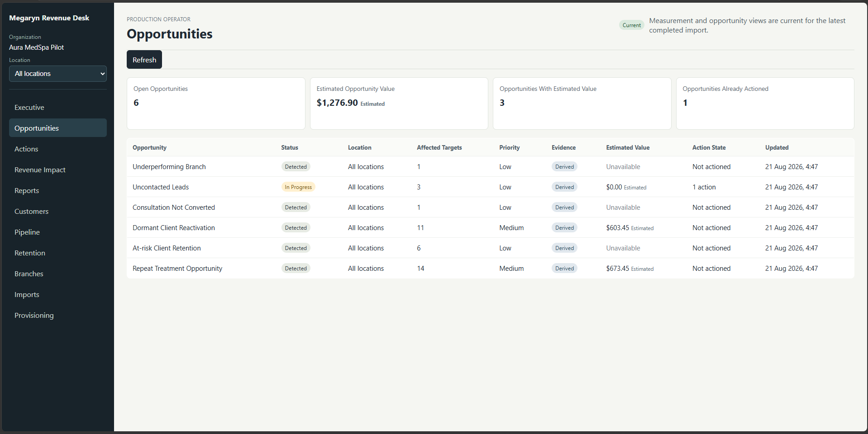Navigate to Retention page
The image size is (868, 434).
pos(58,253)
